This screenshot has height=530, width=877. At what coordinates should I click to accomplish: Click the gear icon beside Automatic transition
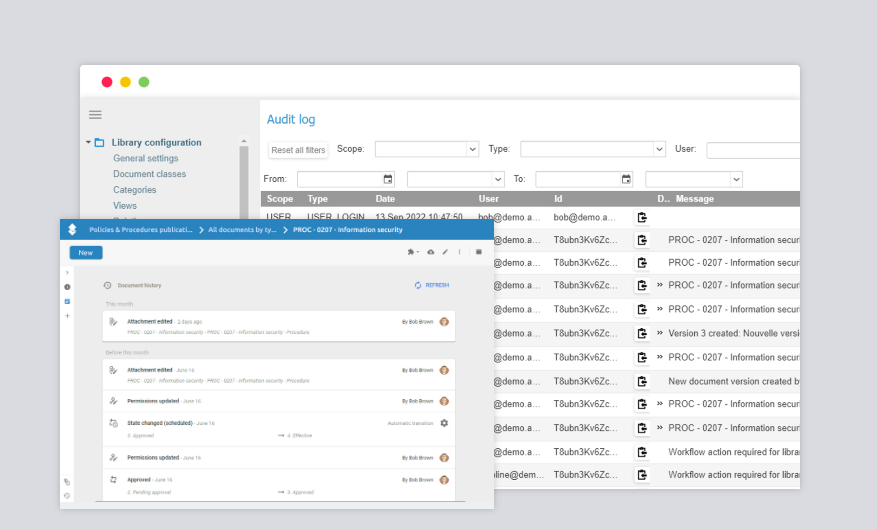(x=444, y=423)
